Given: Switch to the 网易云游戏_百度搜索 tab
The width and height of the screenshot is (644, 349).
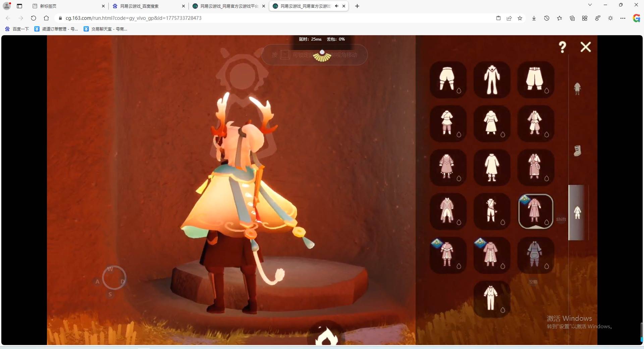Looking at the screenshot, I should click(x=148, y=6).
